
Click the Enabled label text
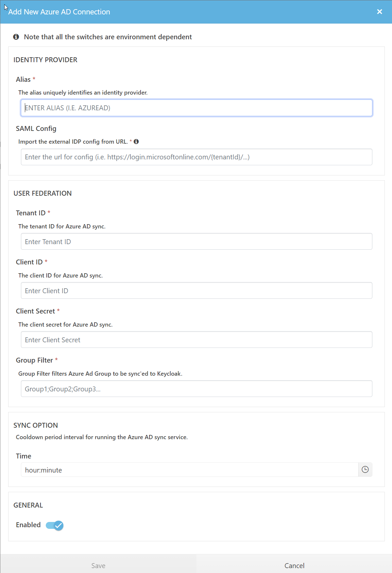(x=28, y=525)
